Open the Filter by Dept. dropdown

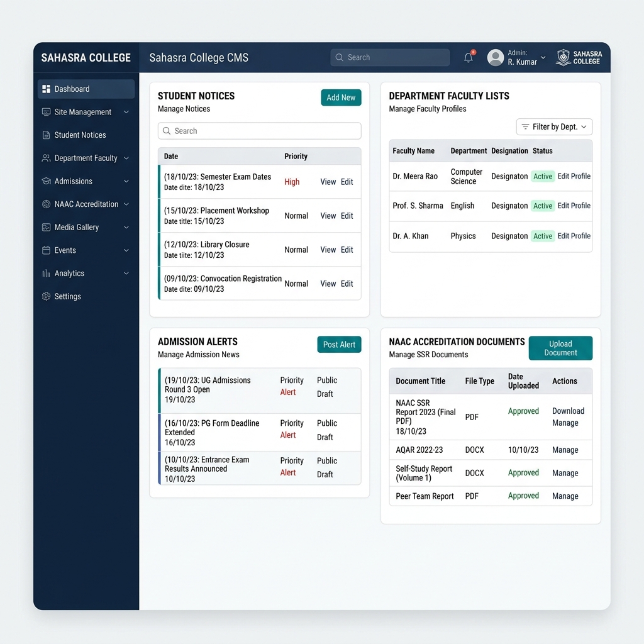pyautogui.click(x=554, y=126)
